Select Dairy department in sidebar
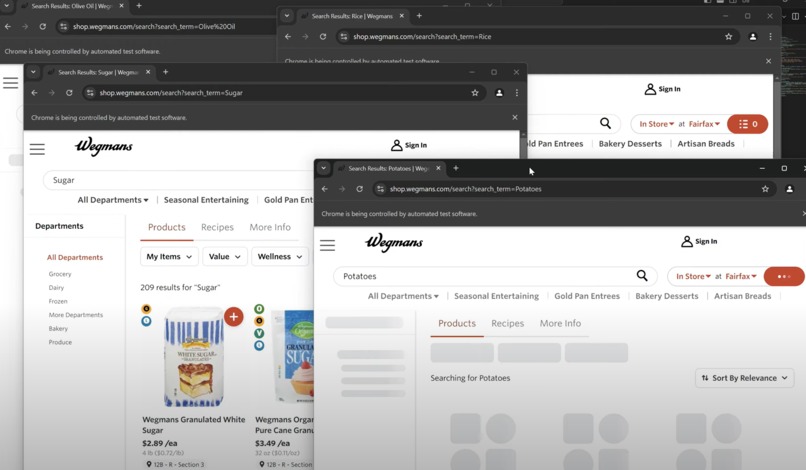Image resolution: width=806 pixels, height=470 pixels. click(57, 287)
